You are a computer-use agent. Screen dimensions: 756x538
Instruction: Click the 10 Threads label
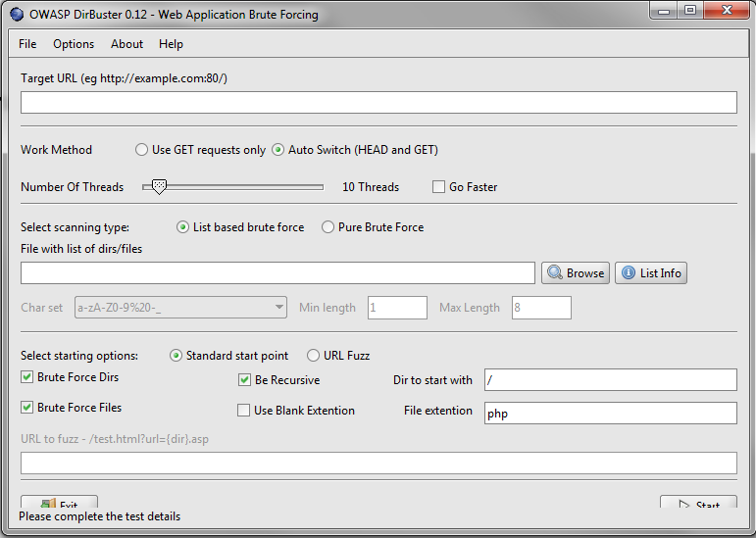click(371, 187)
